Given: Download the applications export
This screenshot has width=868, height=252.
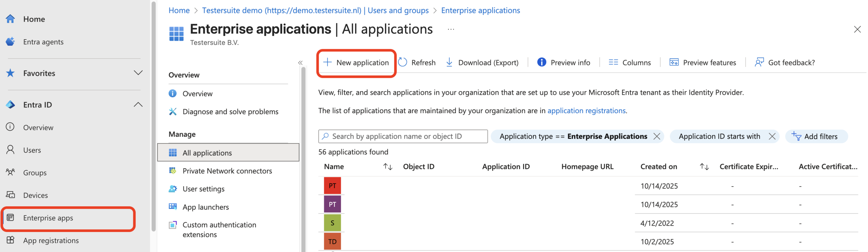Looking at the screenshot, I should (482, 62).
